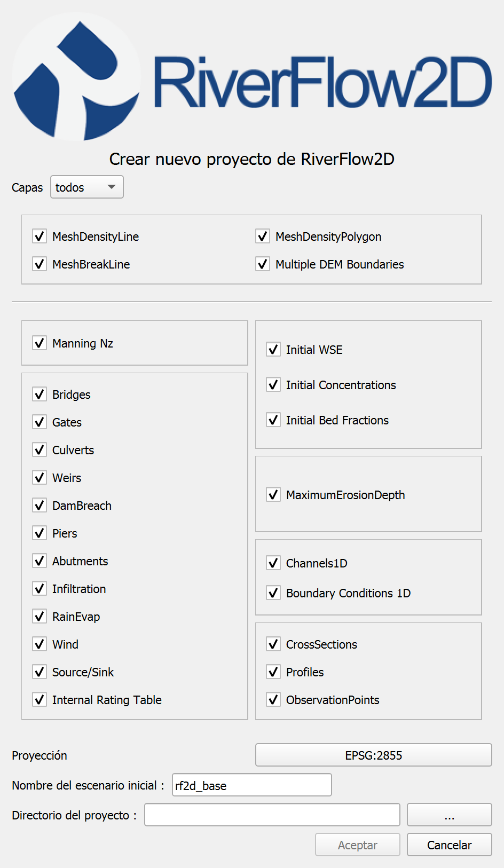The height and width of the screenshot is (868, 504).
Task: Toggle the Gates checkbox
Action: [40, 422]
